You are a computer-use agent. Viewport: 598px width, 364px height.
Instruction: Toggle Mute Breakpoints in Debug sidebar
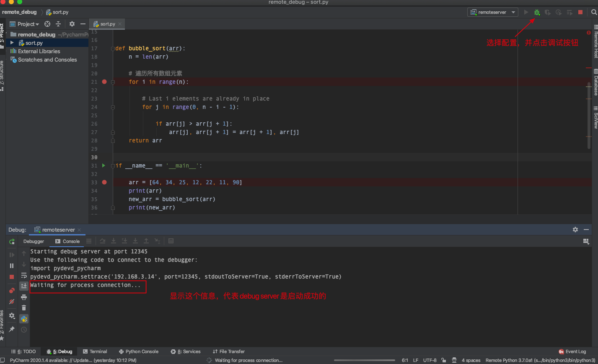coord(12,302)
